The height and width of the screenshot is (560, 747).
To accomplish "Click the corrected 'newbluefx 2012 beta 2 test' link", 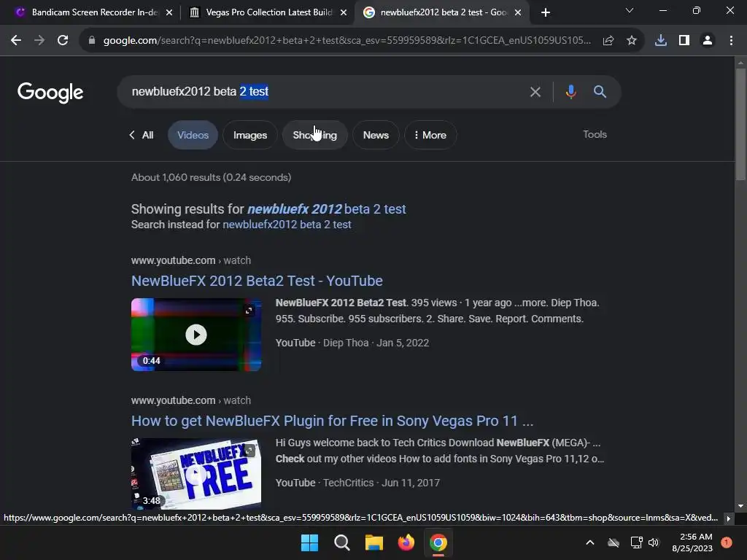I will (326, 209).
